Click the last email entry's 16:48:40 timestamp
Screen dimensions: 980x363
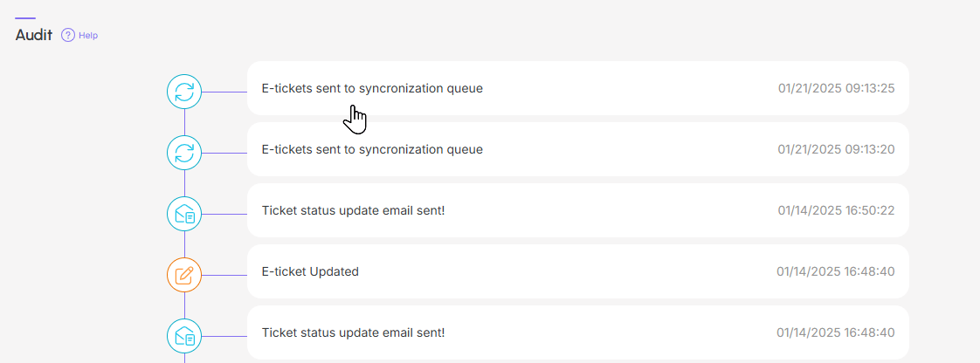click(x=836, y=332)
